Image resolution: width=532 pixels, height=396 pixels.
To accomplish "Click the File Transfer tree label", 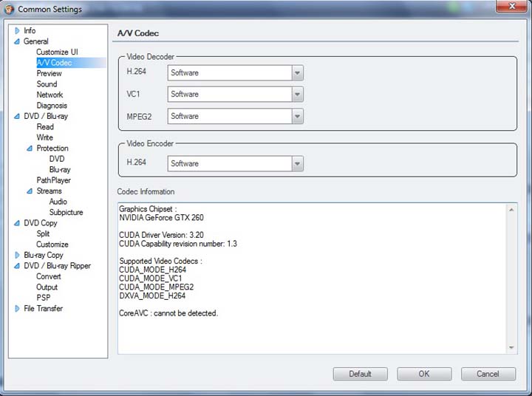I will click(43, 309).
